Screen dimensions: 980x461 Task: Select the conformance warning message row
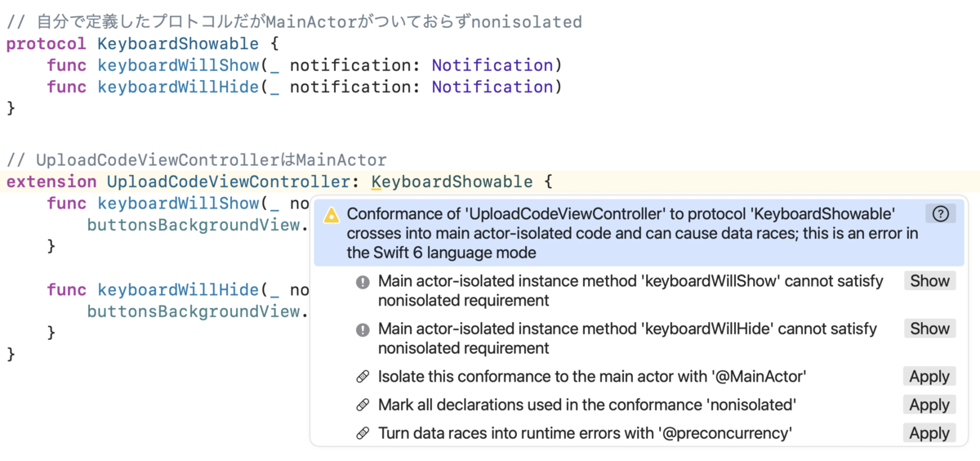coord(639,233)
